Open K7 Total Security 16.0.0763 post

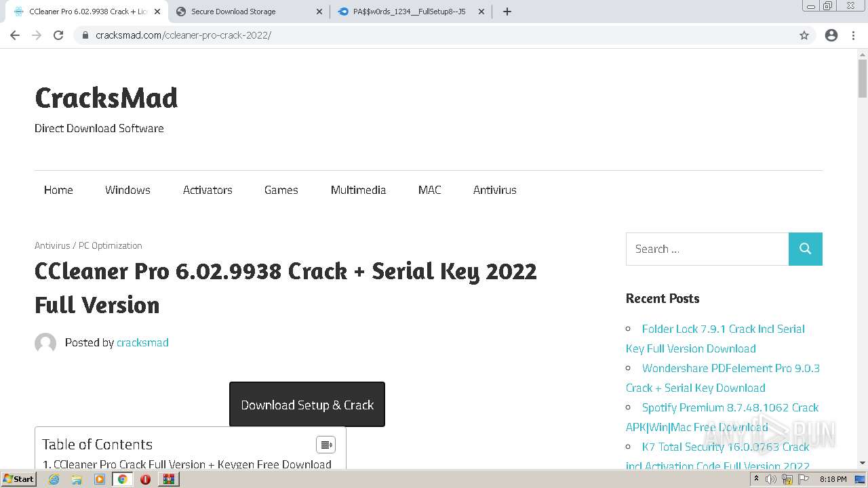[718, 456]
